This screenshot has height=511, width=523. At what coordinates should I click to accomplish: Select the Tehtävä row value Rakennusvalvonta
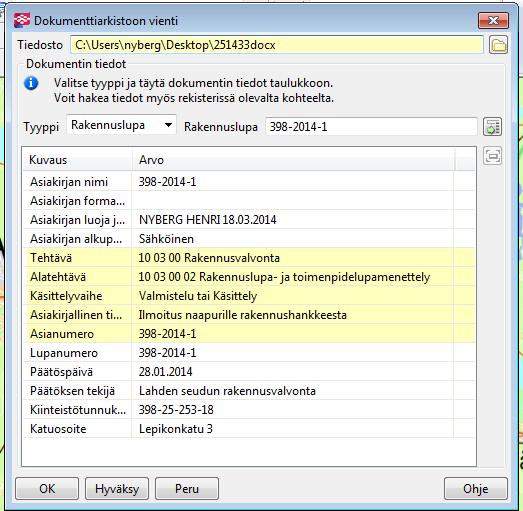[x=209, y=258]
